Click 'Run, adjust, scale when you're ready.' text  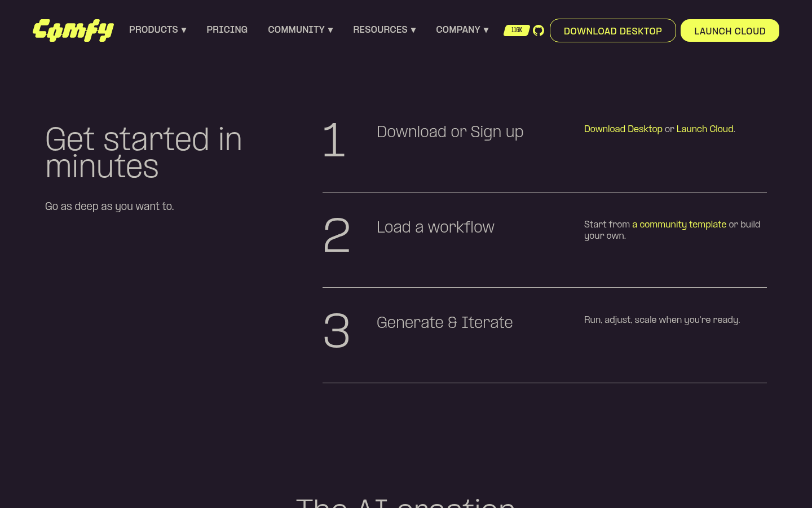coord(662,320)
